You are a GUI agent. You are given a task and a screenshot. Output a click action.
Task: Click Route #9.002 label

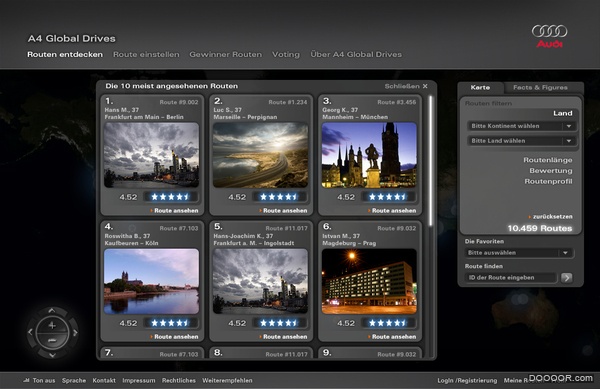click(x=179, y=102)
